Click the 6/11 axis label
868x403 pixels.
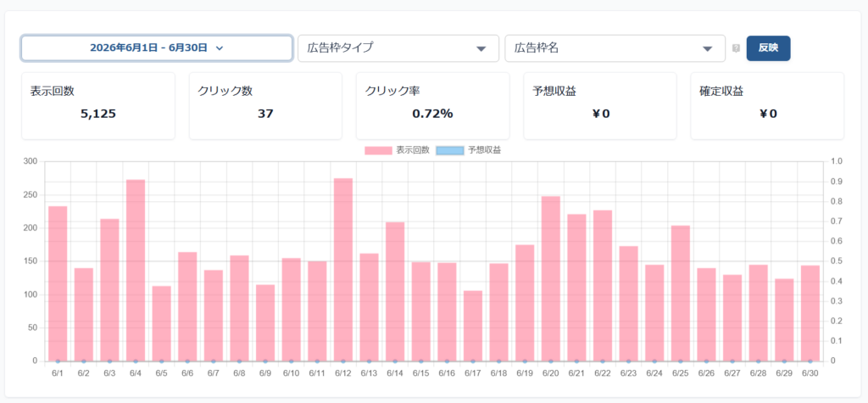point(317,373)
